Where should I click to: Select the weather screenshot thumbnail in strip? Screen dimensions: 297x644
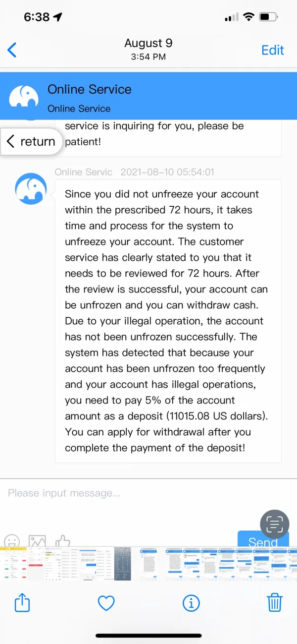[x=122, y=564]
